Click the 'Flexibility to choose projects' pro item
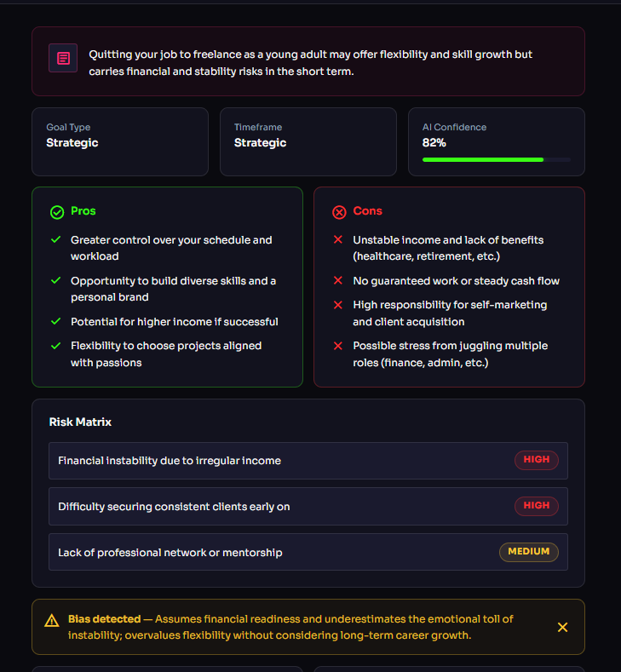The height and width of the screenshot is (672, 621). tap(166, 354)
